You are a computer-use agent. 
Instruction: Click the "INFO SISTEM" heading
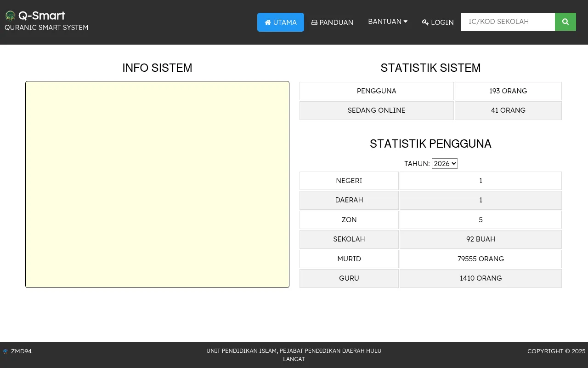(x=157, y=68)
